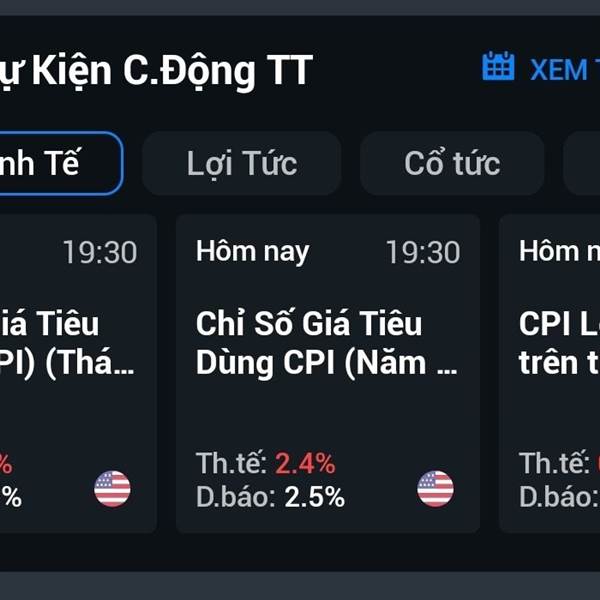Click D.báo label on the rightmost card
This screenshot has height=600, width=600.
click(x=559, y=497)
